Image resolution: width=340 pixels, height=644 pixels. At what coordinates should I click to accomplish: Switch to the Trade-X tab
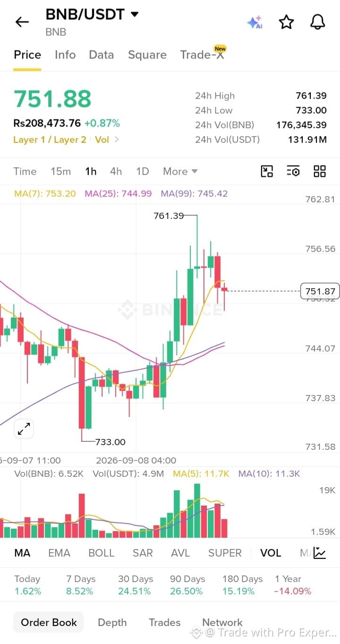(x=203, y=54)
